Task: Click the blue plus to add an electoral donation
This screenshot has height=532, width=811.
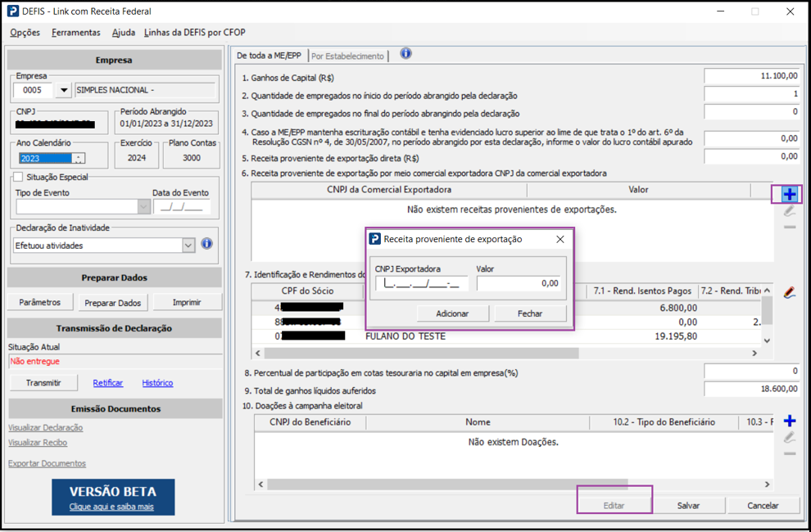Action: click(x=789, y=421)
